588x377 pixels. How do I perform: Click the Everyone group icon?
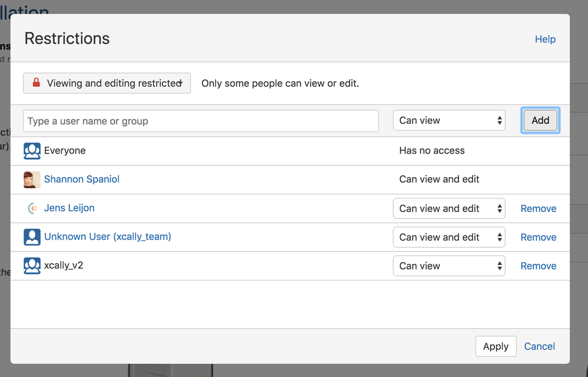click(x=32, y=151)
